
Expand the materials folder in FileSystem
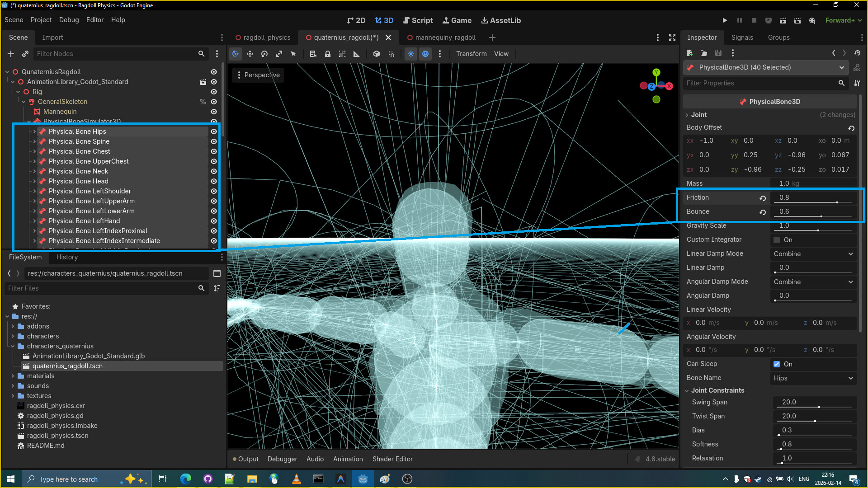click(x=13, y=376)
